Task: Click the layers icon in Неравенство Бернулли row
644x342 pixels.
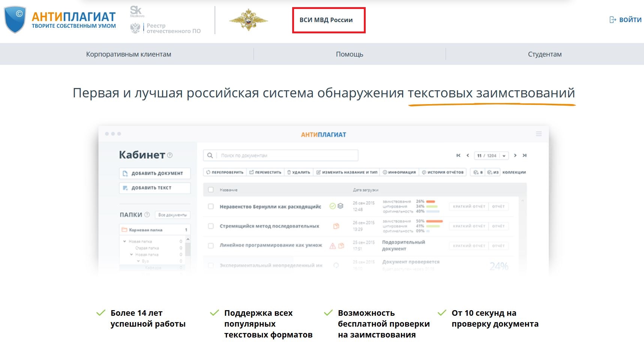Action: click(x=340, y=206)
